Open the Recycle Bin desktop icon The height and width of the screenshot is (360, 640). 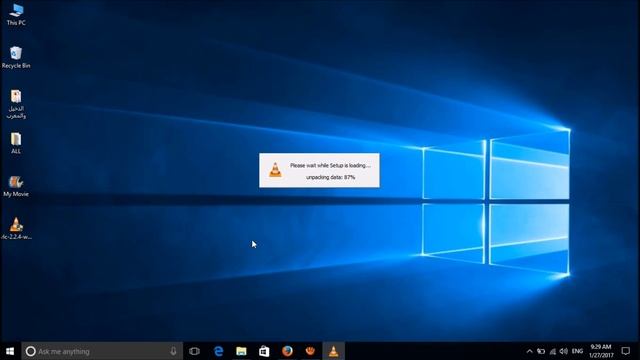pos(16,57)
